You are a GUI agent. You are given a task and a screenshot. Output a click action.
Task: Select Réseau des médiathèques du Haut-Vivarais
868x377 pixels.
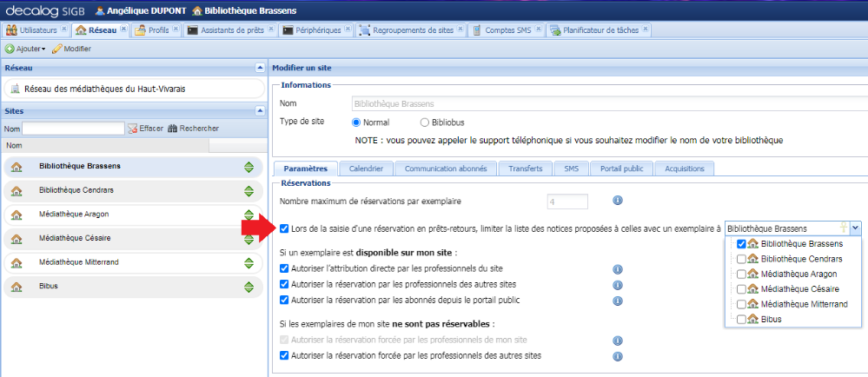tap(134, 89)
